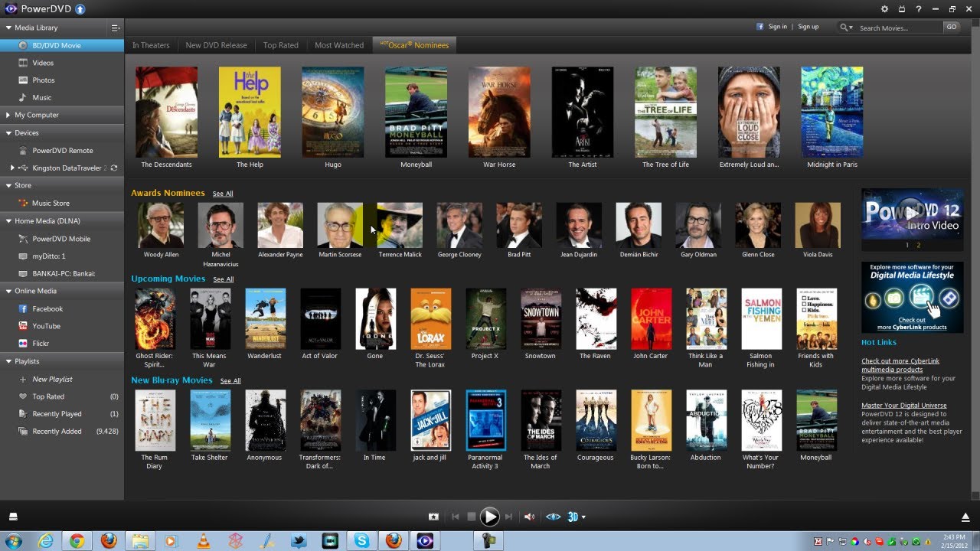This screenshot has height=551, width=980.
Task: Collapse the Online Media section
Action: pyautogui.click(x=8, y=292)
